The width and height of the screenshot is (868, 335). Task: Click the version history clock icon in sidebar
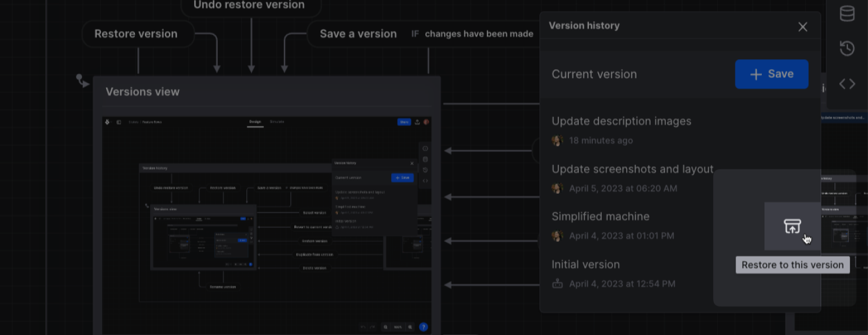tap(847, 48)
